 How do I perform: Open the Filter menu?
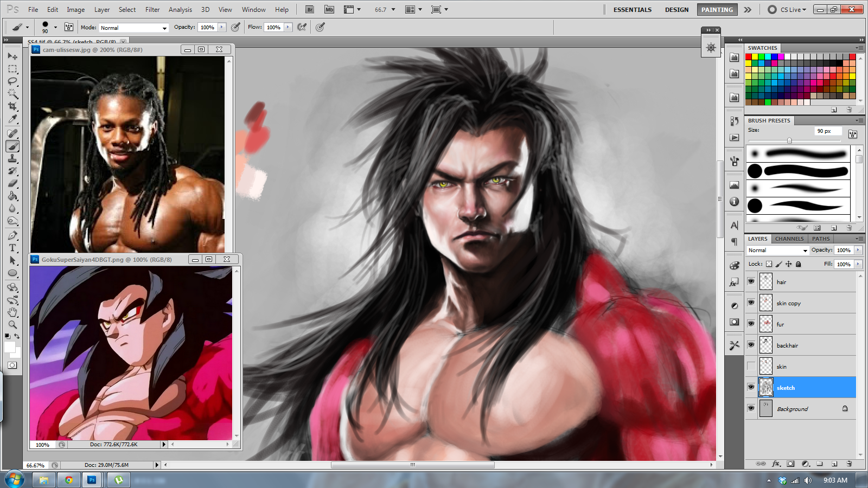tap(152, 9)
